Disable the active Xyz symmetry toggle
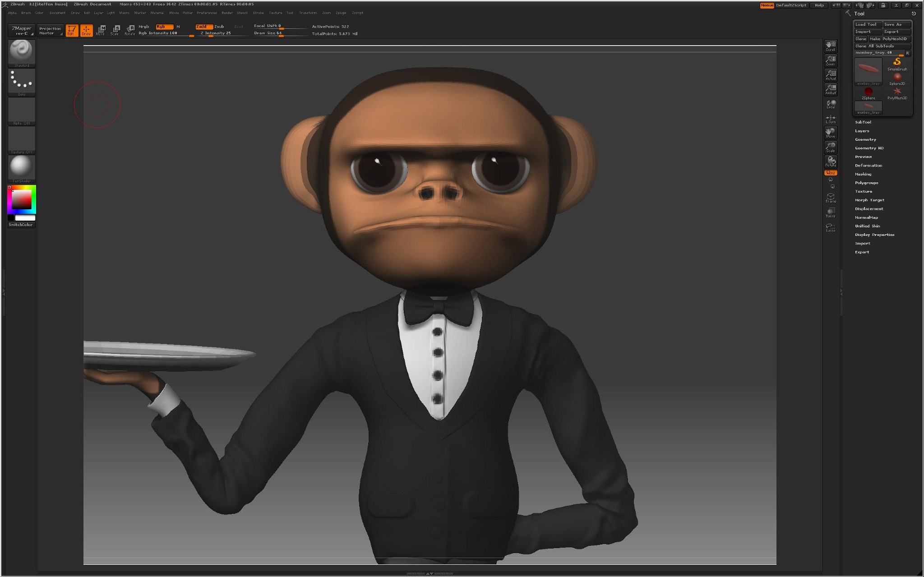 [x=830, y=172]
